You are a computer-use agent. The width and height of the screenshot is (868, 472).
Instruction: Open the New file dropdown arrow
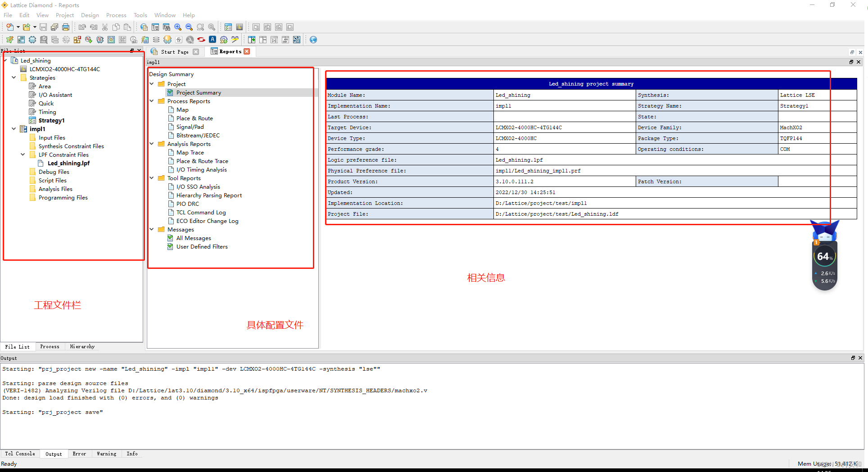18,27
